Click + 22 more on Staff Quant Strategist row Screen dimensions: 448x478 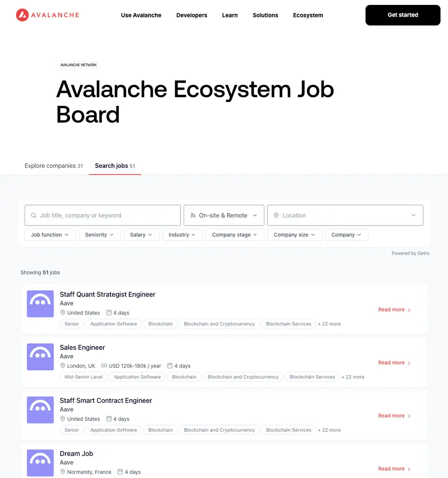(329, 324)
